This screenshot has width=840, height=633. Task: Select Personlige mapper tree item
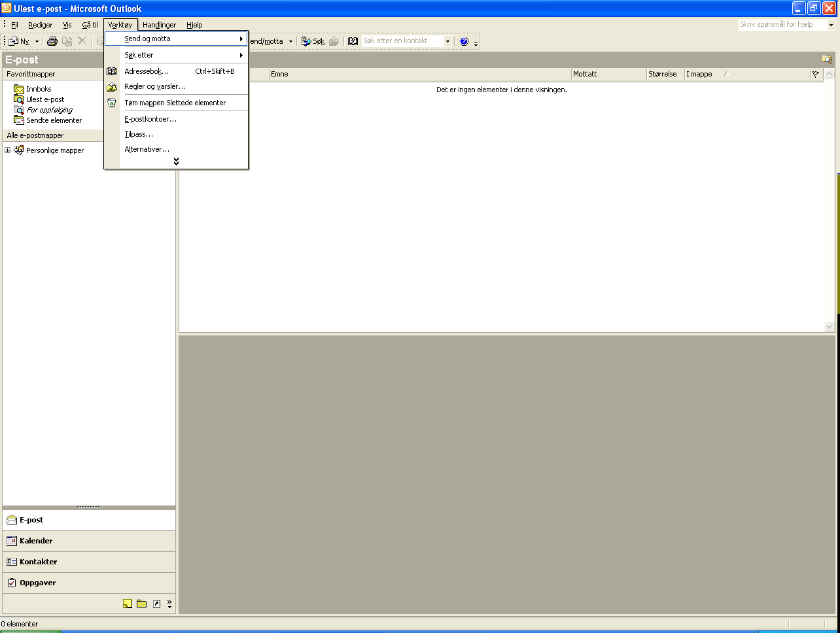coord(55,150)
